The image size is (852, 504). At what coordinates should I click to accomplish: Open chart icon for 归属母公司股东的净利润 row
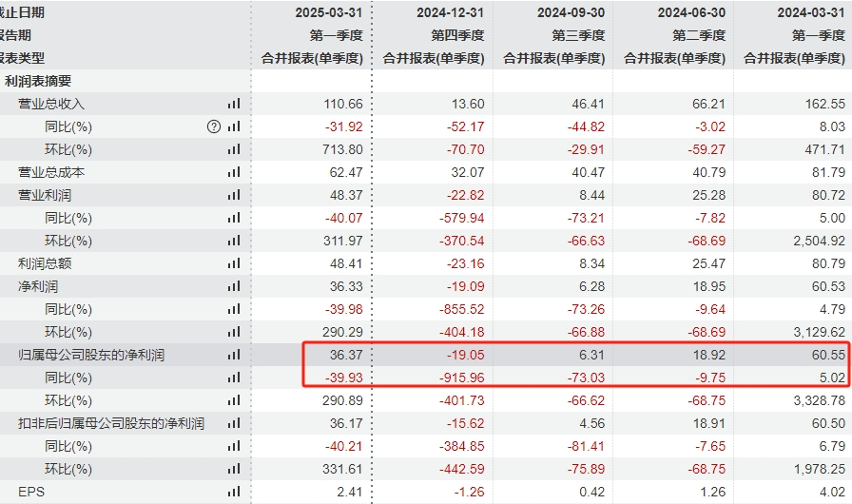[234, 355]
